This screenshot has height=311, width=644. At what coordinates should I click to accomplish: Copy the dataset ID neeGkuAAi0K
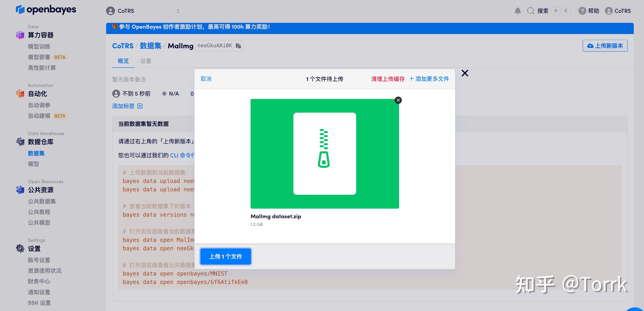(238, 45)
